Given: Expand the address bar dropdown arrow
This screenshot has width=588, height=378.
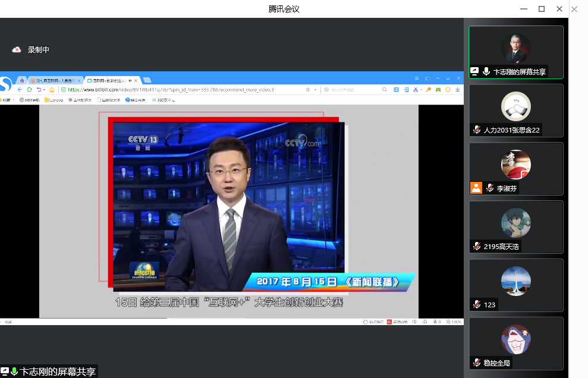Looking at the screenshot, I should coord(315,90).
